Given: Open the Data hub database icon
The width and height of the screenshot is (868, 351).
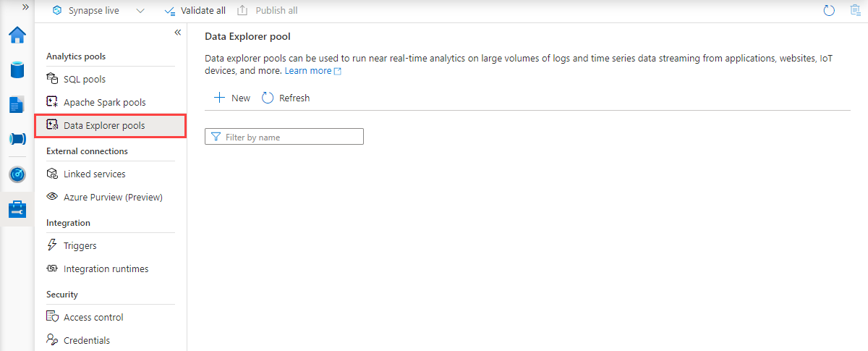Looking at the screenshot, I should (17, 69).
